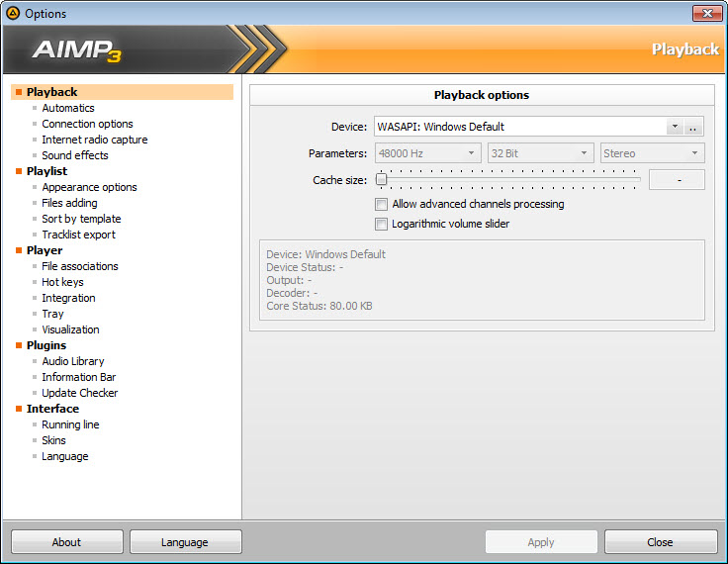The width and height of the screenshot is (728, 564).
Task: Enable Allow advanced channels processing
Action: pyautogui.click(x=381, y=204)
